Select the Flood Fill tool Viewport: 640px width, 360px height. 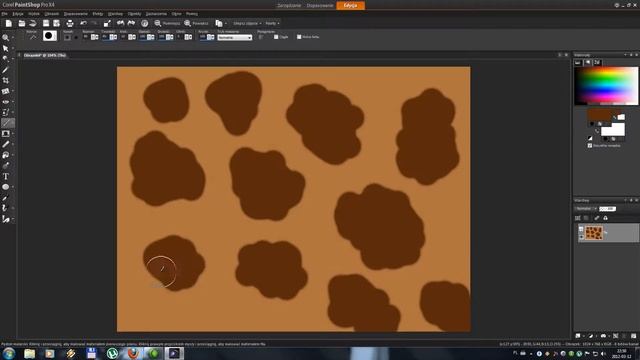pos(5,155)
